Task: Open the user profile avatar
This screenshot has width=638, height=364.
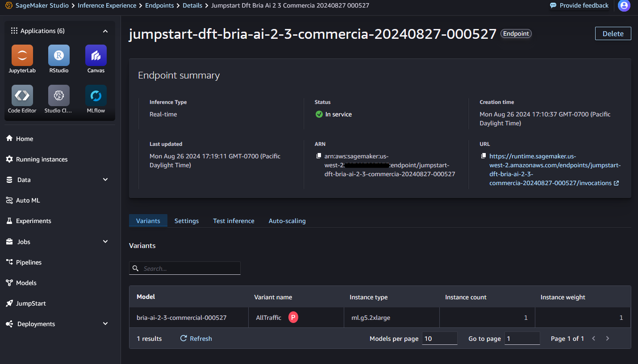Action: tap(624, 6)
